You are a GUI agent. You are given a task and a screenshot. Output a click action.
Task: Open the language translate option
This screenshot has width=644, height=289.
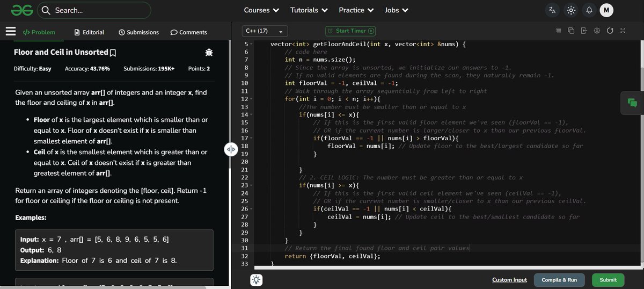552,10
